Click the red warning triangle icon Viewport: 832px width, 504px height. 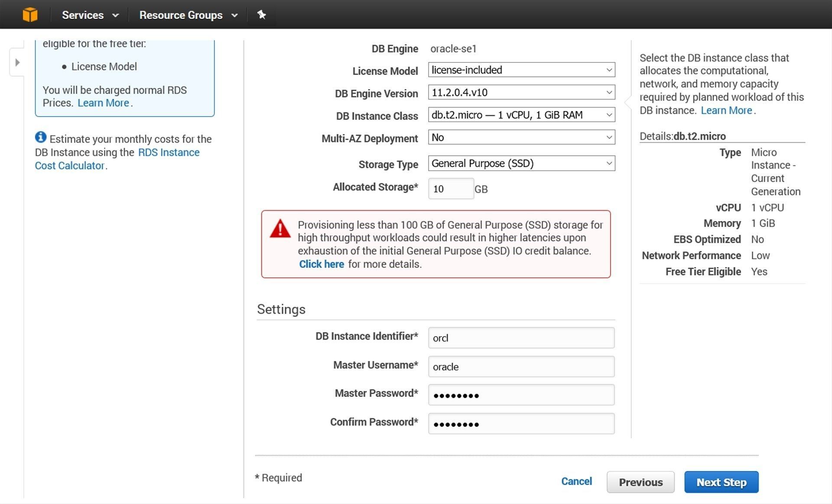click(x=280, y=228)
